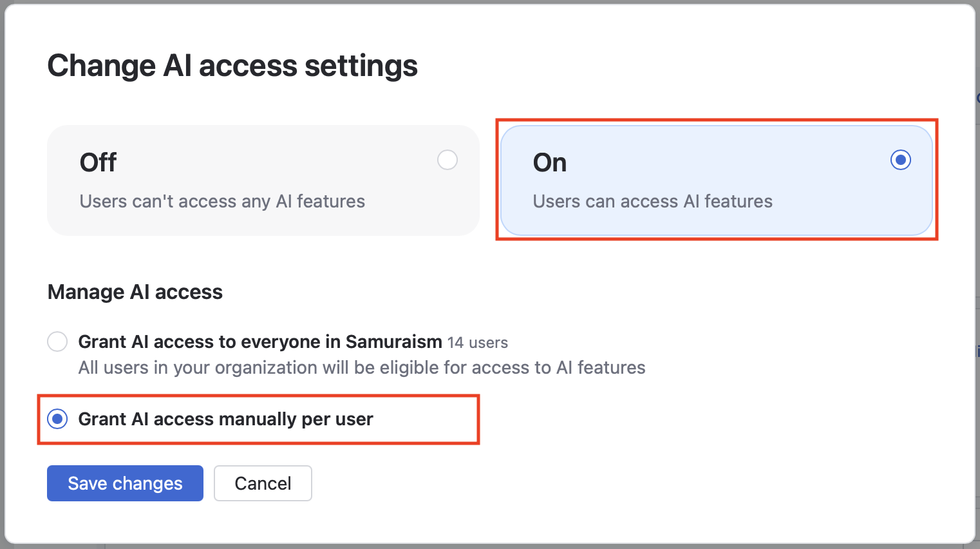The image size is (980, 549).
Task: Choose Grant AI access manually radio circle
Action: point(57,419)
